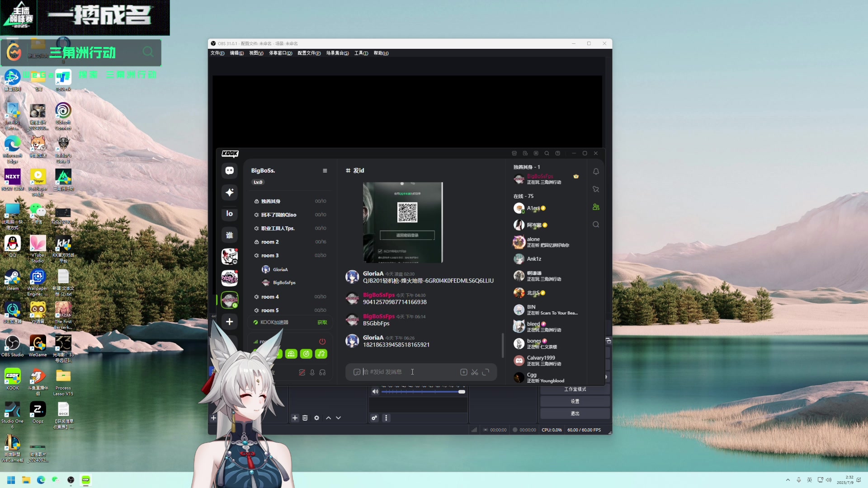Click OBS 设置 button

click(575, 402)
